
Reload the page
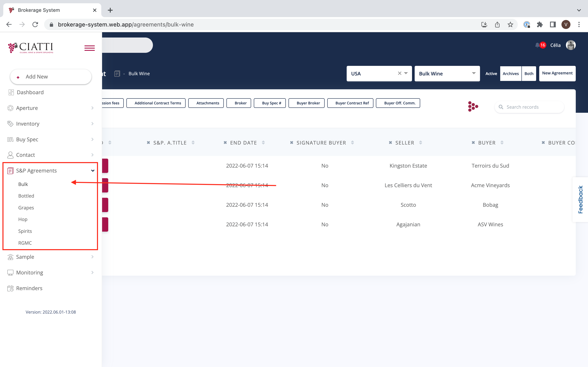(x=35, y=24)
